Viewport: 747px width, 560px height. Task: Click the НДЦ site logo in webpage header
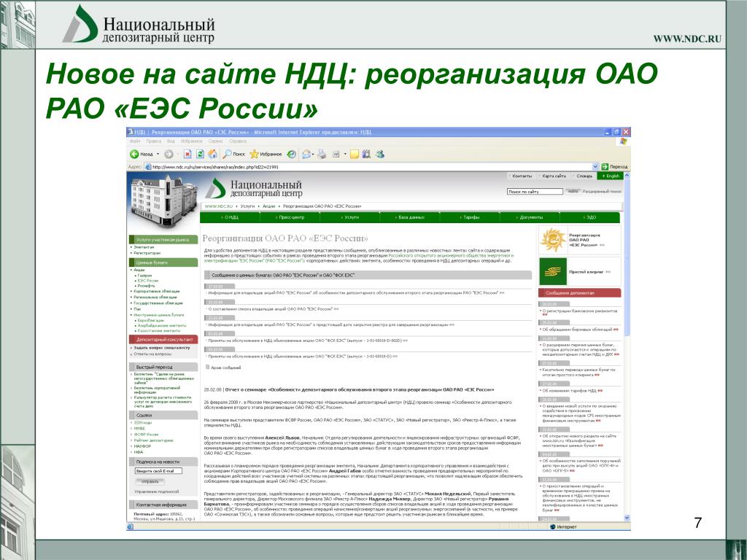click(253, 189)
